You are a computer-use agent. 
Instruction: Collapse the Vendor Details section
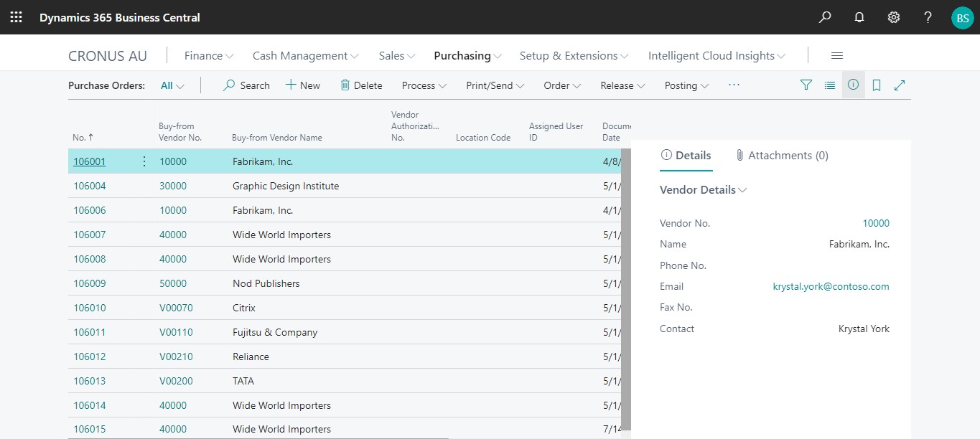[x=703, y=190]
